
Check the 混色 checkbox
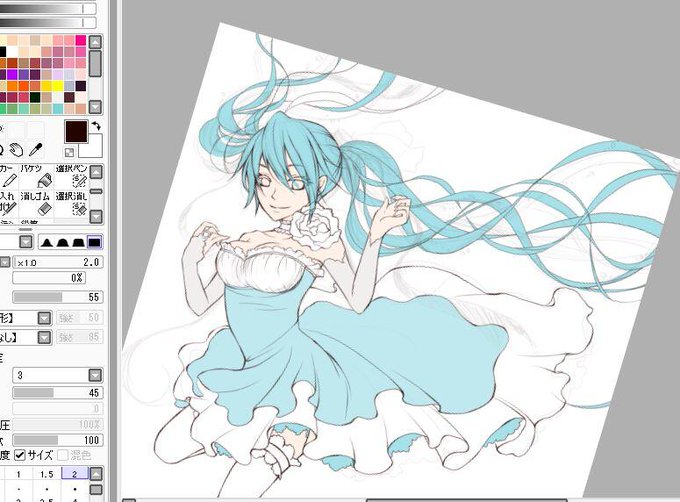62,455
